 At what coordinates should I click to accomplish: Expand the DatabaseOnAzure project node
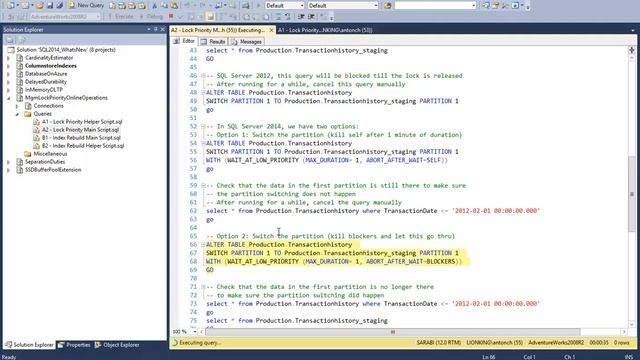(9, 74)
